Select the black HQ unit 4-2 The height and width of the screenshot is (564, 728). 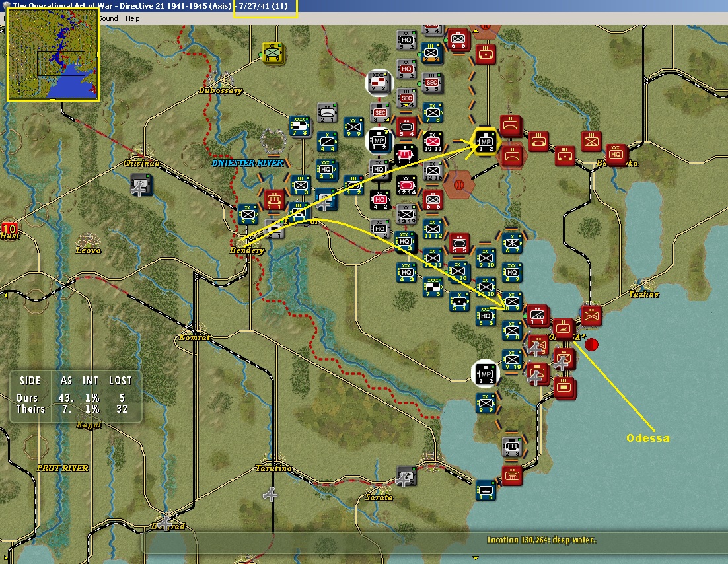[x=380, y=199]
